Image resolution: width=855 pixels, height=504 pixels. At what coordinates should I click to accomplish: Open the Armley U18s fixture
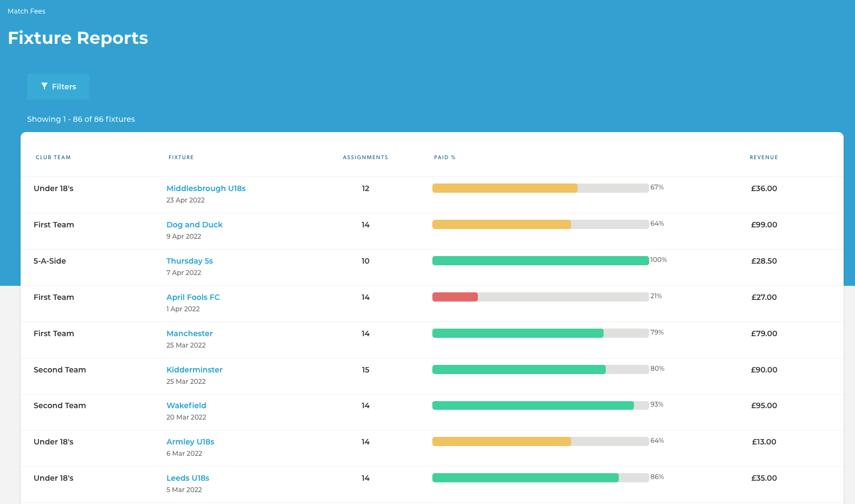tap(190, 442)
